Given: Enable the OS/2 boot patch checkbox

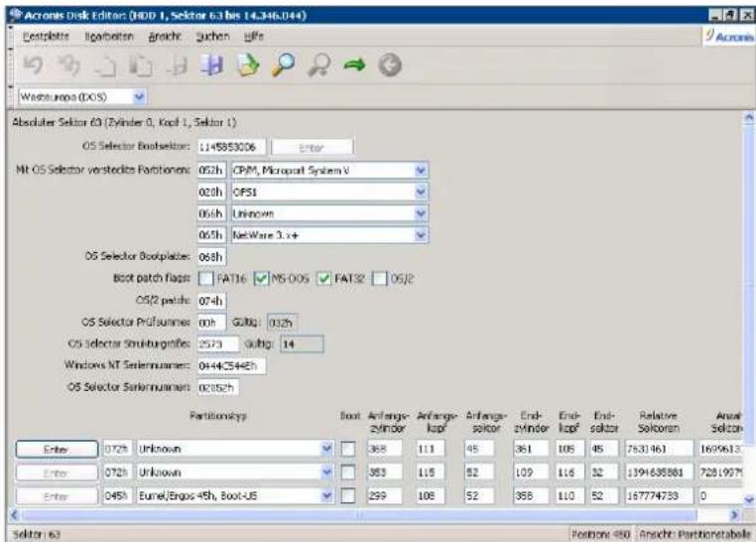Looking at the screenshot, I should point(379,278).
